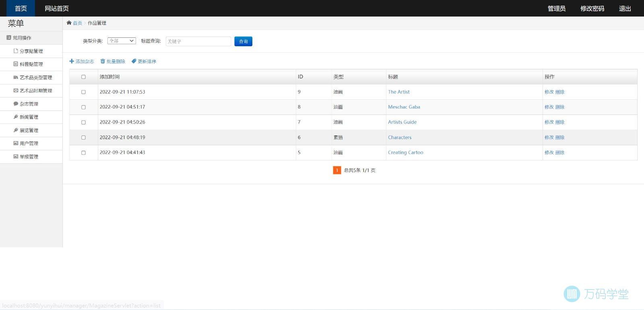Click the tag icon for 更新排序
This screenshot has height=310, width=644.
pyautogui.click(x=134, y=62)
